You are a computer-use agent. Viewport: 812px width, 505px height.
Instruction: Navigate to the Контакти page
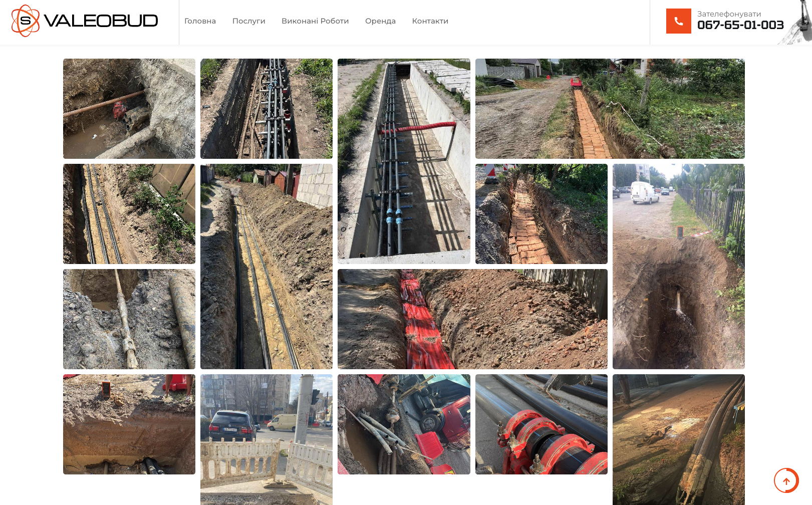[430, 21]
